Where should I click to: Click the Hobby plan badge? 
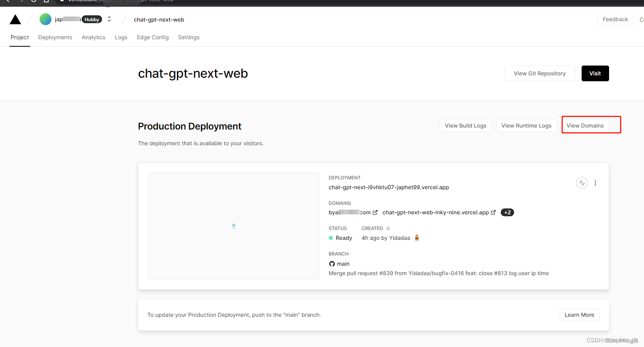pos(92,19)
